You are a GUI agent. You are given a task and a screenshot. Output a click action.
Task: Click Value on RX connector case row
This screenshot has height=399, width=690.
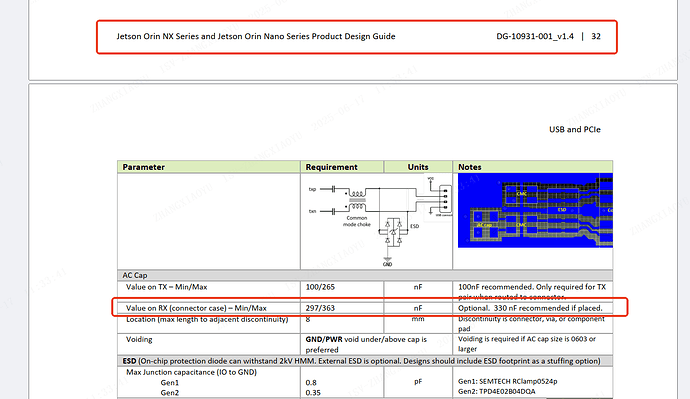click(x=365, y=308)
